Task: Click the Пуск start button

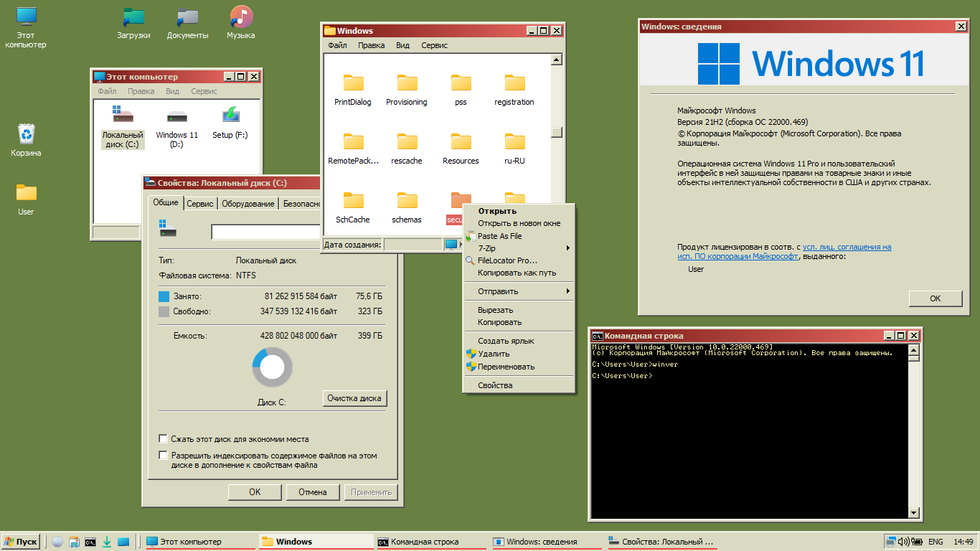Action: pos(20,542)
